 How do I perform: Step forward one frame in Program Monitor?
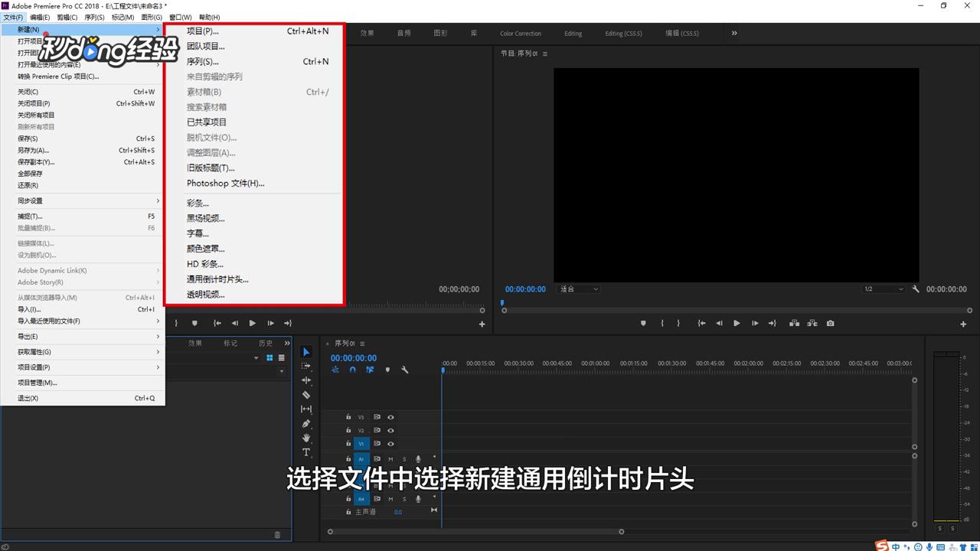[754, 323]
